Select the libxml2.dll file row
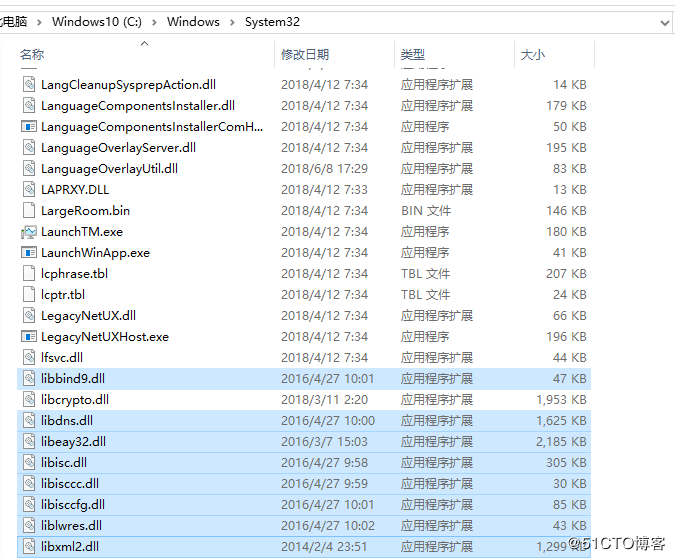The height and width of the screenshot is (560, 675). [70, 547]
